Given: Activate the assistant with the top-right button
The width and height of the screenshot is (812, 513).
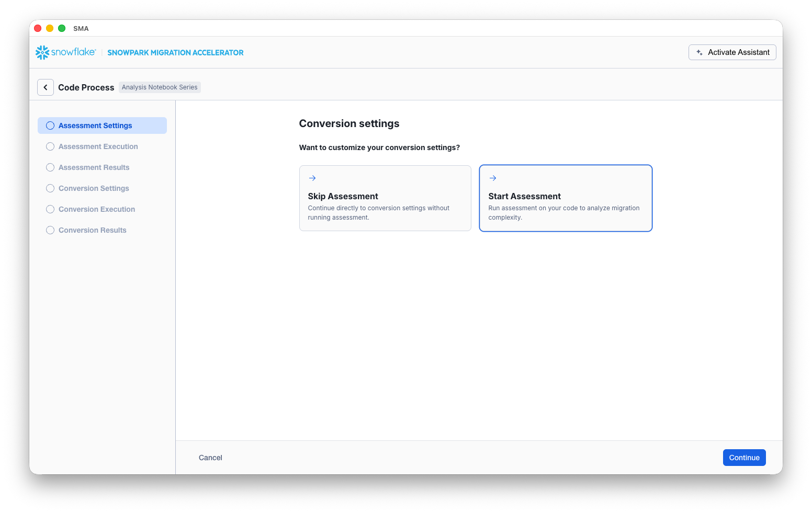Looking at the screenshot, I should pos(732,52).
